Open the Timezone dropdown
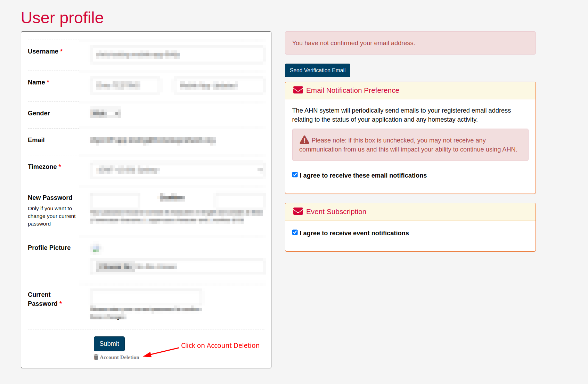588x384 pixels. tap(178, 170)
